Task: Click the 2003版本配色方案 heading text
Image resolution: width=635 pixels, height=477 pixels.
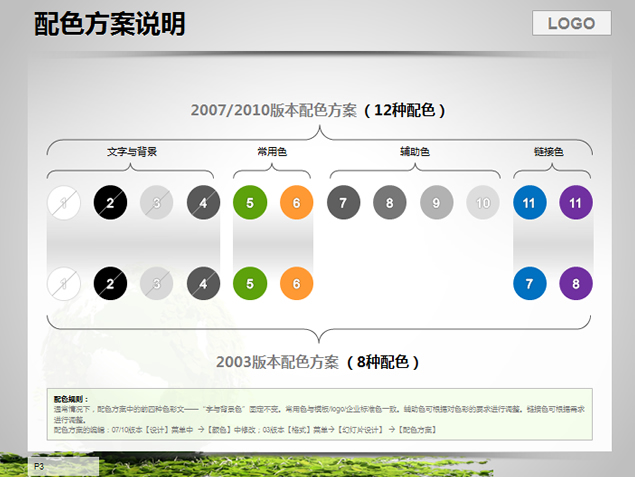Action: [277, 362]
